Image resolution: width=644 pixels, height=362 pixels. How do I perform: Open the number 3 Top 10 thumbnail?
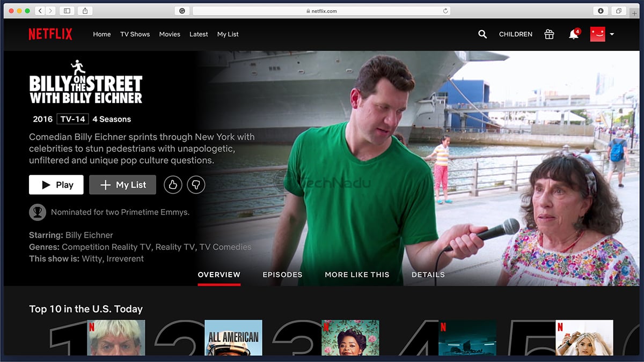point(350,338)
